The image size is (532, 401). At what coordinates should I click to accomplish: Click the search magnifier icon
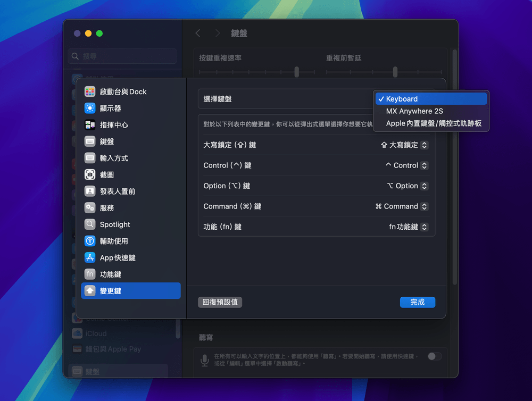(x=76, y=56)
